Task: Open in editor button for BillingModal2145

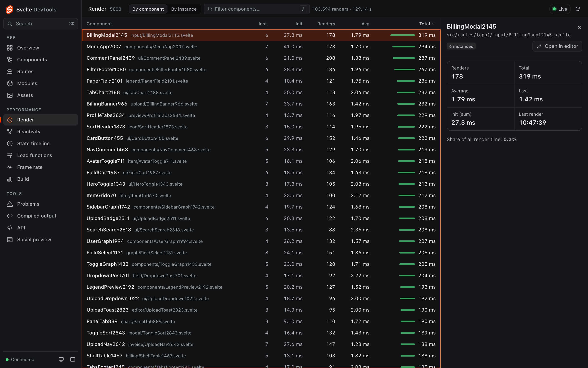Action: coord(557,46)
